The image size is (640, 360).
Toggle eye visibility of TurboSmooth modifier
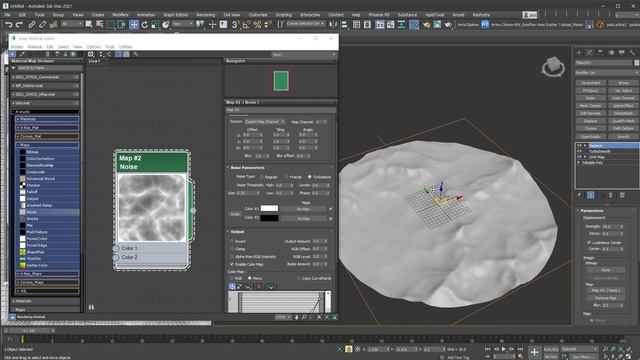tap(579, 151)
